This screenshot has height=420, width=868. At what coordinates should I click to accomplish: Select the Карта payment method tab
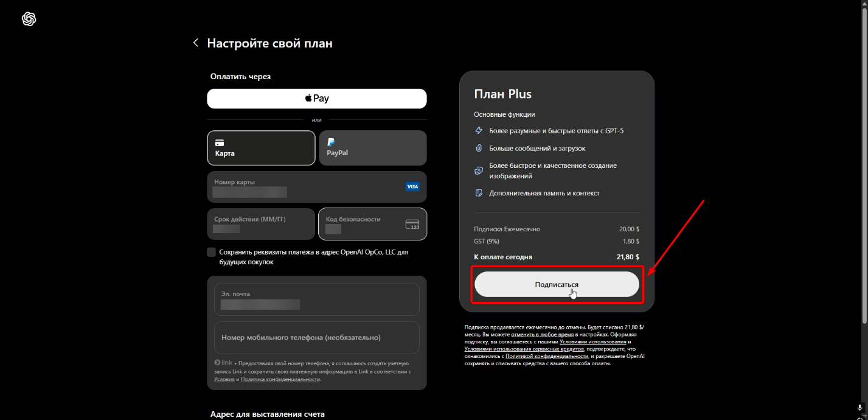261,148
